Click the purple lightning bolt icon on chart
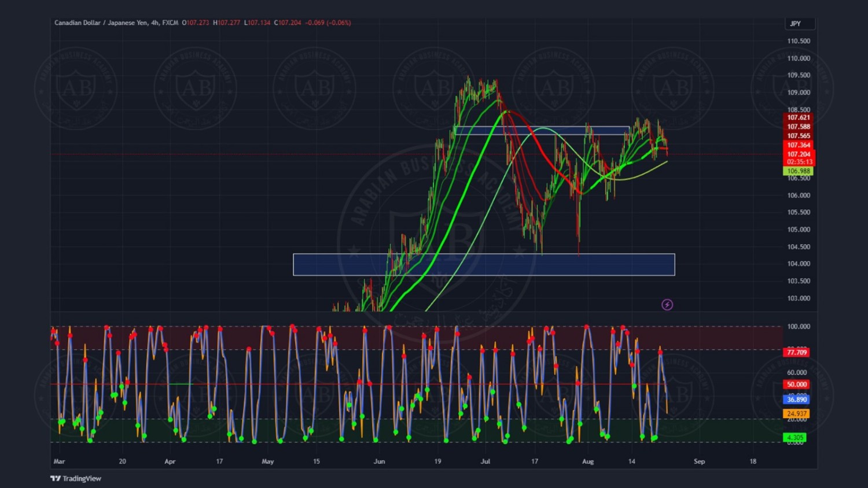The image size is (868, 488). point(667,305)
